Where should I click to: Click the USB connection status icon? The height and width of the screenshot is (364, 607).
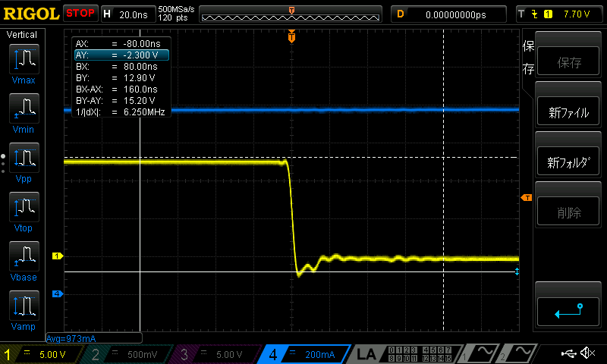(x=568, y=353)
